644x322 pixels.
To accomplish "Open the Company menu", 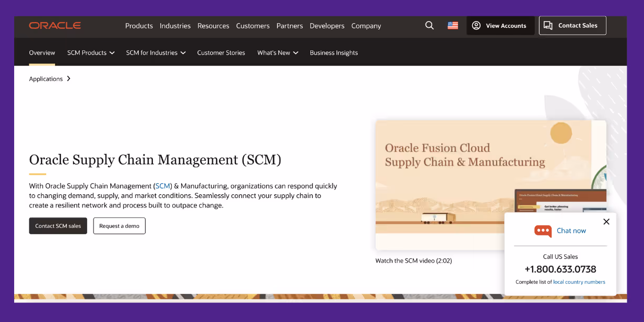I will tap(366, 26).
